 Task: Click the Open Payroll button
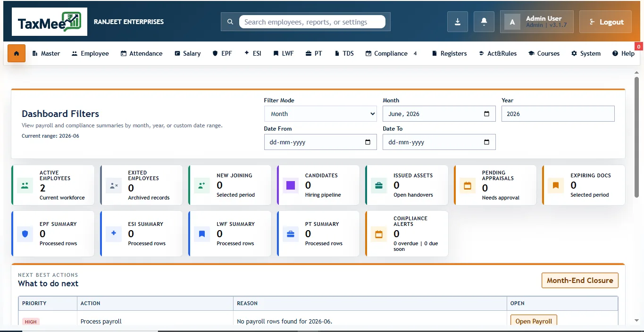(x=534, y=321)
